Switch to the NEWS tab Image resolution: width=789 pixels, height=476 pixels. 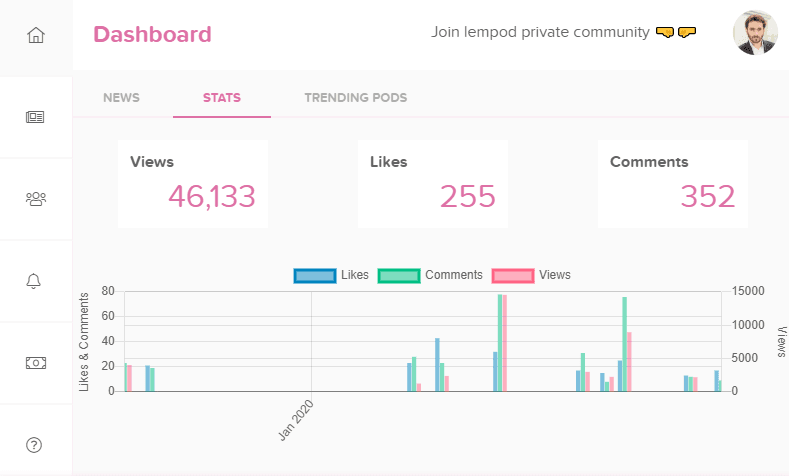(x=121, y=98)
